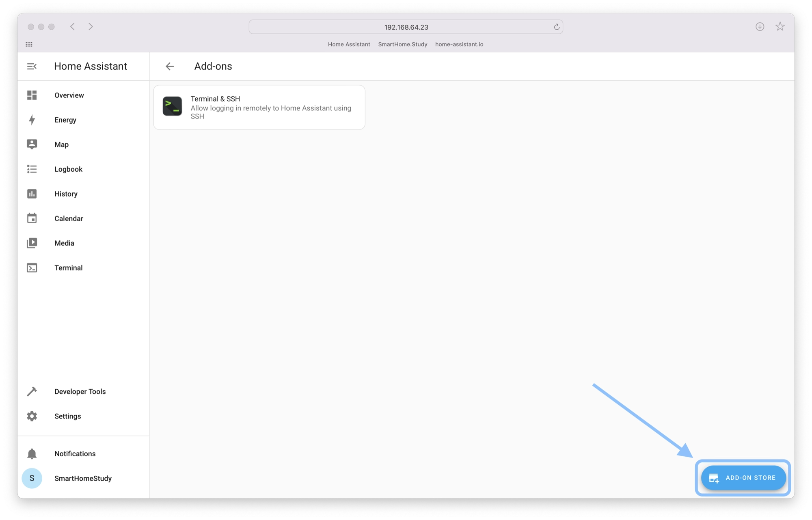812x520 pixels.
Task: Select the History bar chart icon
Action: pos(32,194)
